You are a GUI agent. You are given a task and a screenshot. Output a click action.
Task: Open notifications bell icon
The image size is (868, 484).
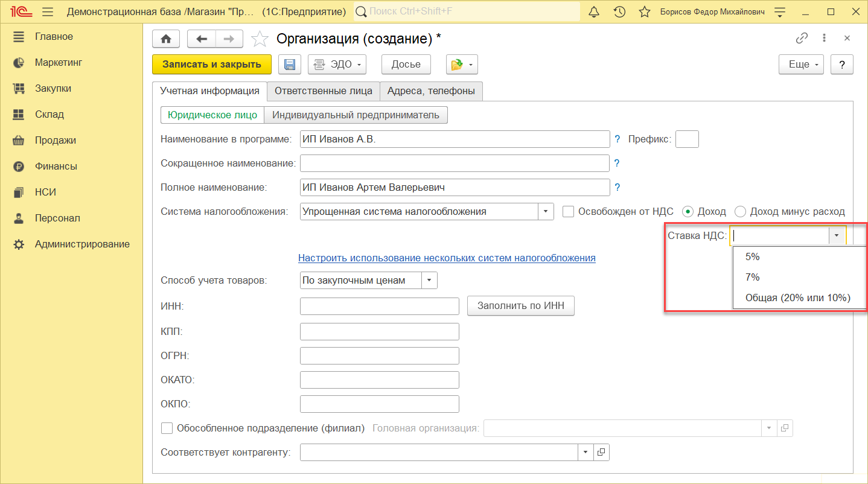point(594,12)
